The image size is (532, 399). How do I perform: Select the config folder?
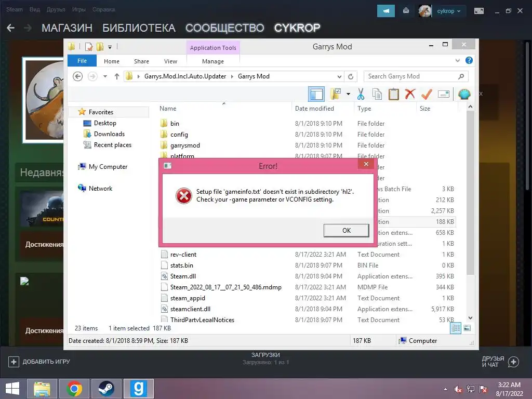(179, 135)
